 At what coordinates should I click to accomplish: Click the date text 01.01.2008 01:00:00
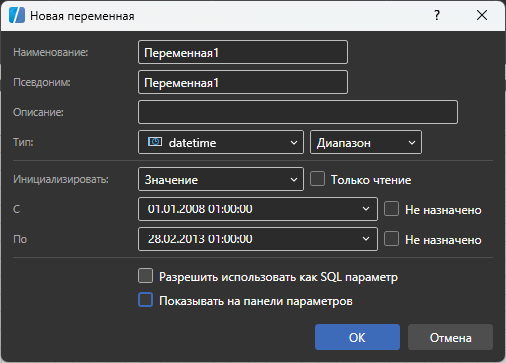tap(200, 209)
